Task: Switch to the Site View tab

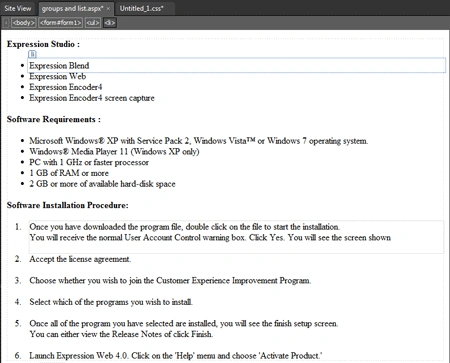Action: click(17, 8)
